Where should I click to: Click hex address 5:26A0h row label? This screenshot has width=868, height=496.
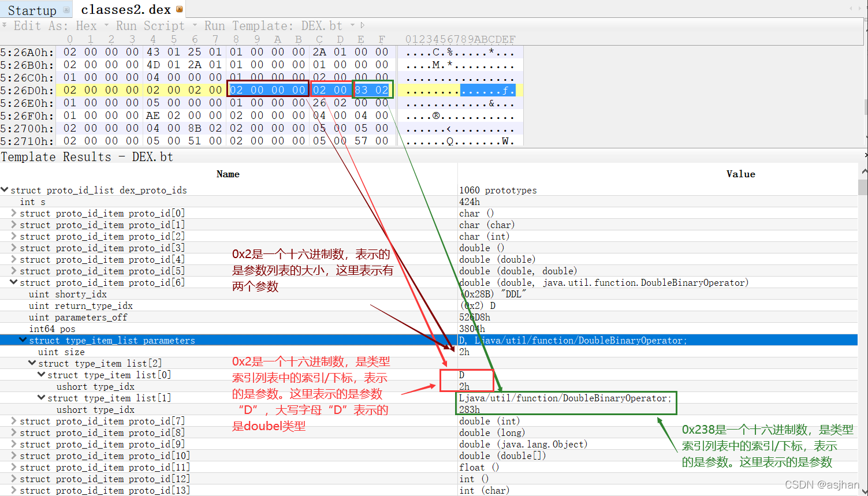pos(27,52)
